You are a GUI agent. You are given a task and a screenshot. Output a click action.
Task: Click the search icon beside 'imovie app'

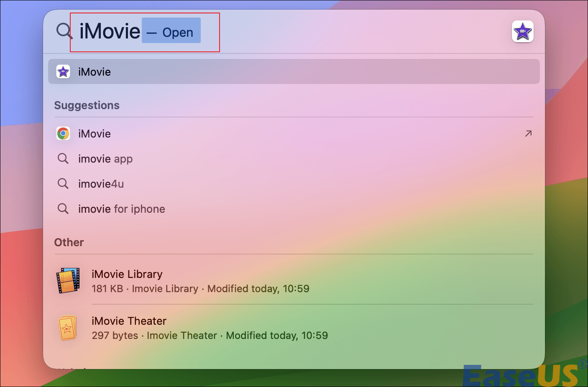point(63,158)
